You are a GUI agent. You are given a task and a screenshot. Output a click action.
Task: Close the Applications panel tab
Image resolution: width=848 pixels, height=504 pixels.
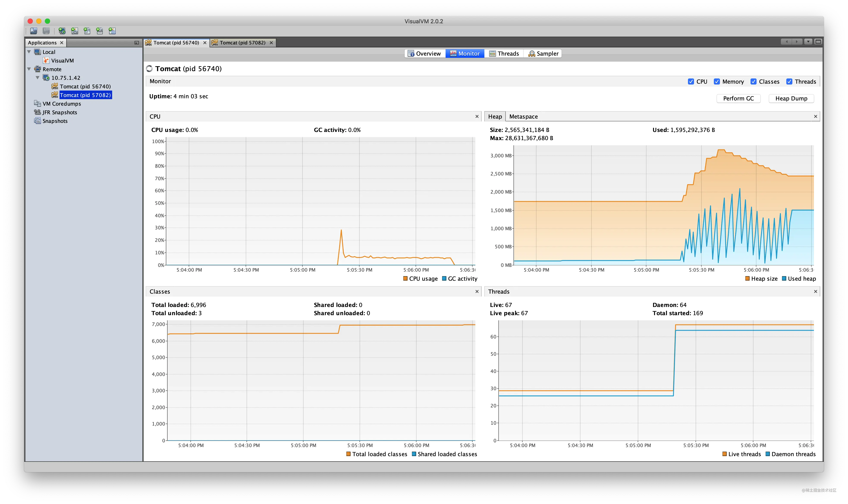tap(61, 43)
